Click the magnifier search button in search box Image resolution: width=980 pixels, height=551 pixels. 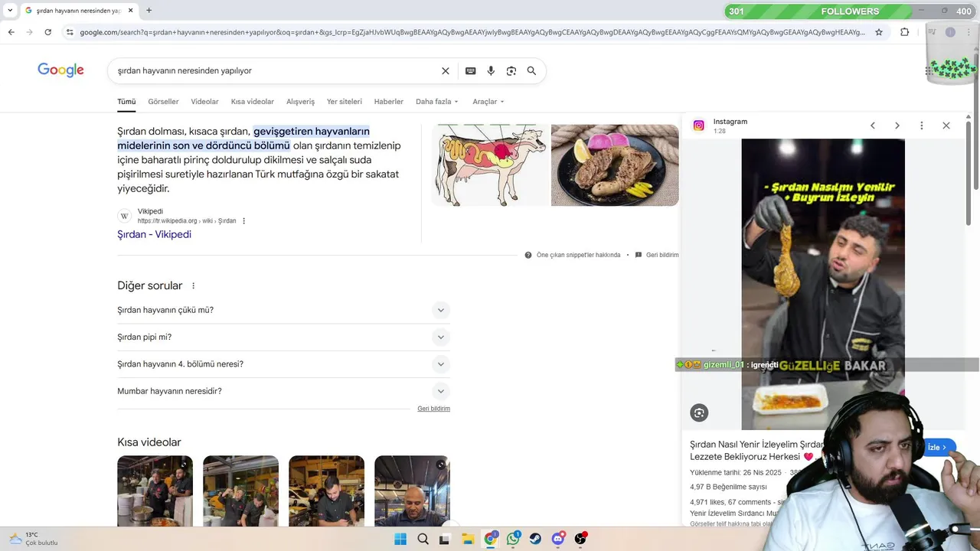[x=531, y=70]
